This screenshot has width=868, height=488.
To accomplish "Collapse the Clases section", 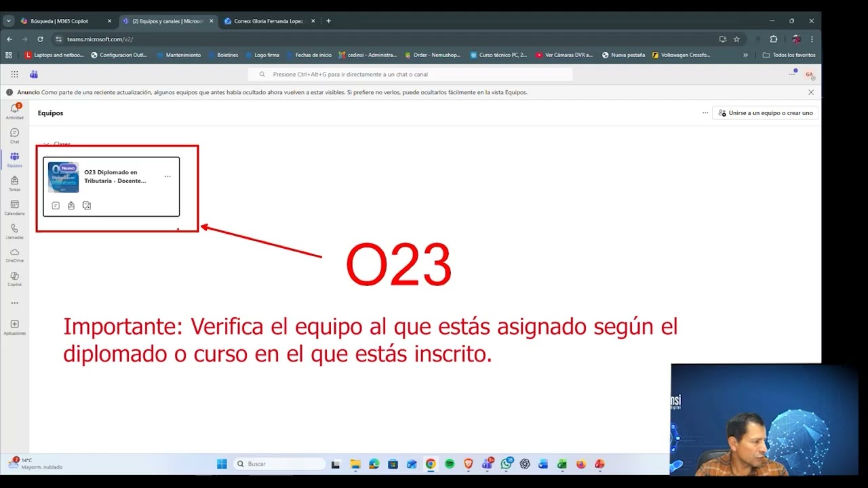I will tap(46, 144).
